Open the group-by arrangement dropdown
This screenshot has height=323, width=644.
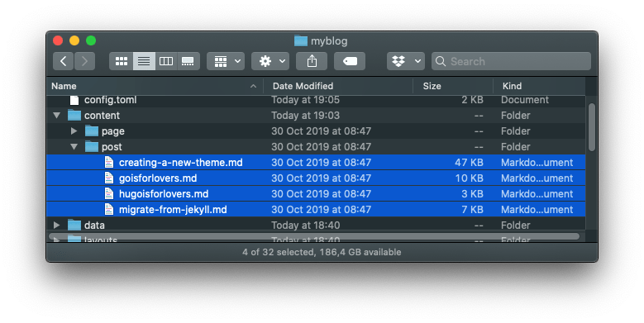point(226,61)
